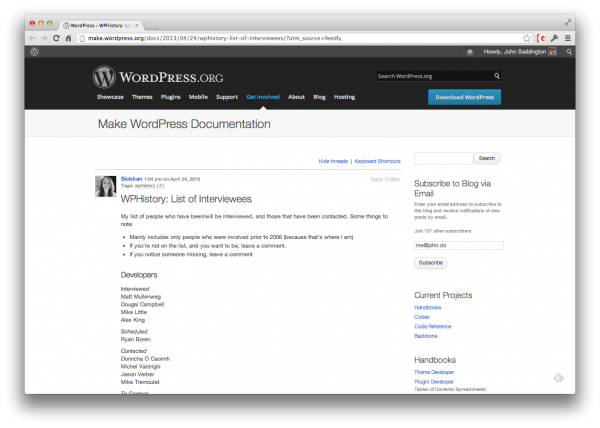
Task: Go back with the browser back arrow
Action: pos(33,38)
